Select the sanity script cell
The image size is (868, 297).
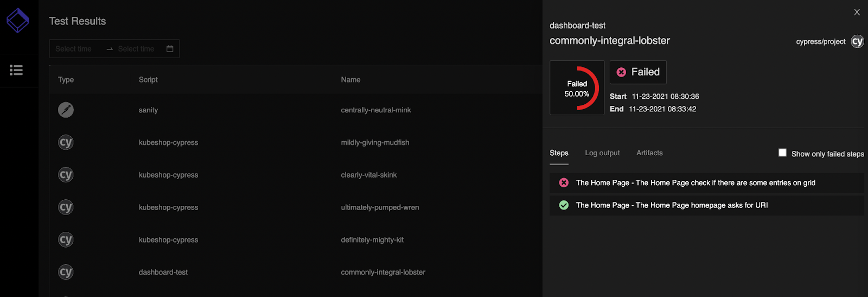coord(148,110)
